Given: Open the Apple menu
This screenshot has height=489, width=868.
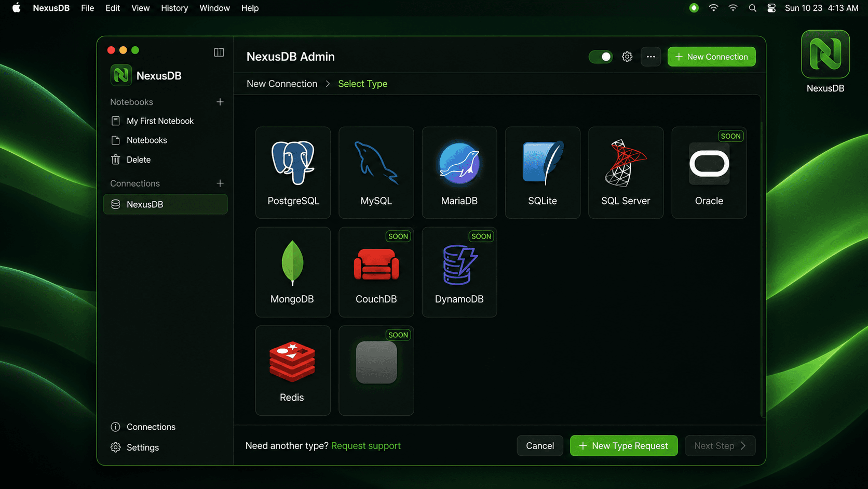Looking at the screenshot, I should click(16, 8).
